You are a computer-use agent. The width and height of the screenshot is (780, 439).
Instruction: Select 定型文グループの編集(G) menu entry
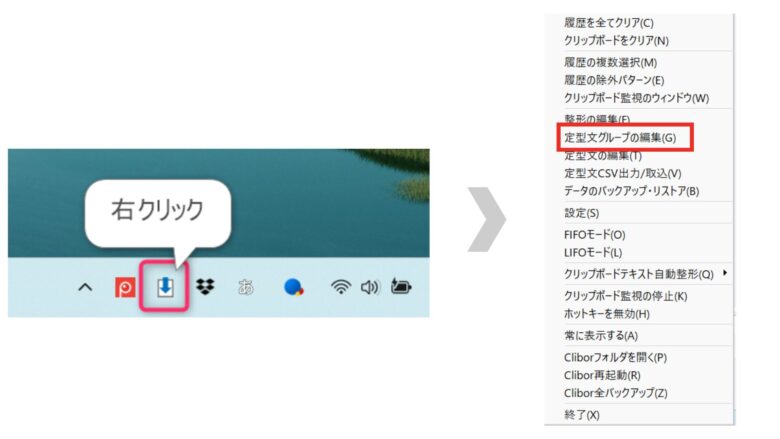620,137
